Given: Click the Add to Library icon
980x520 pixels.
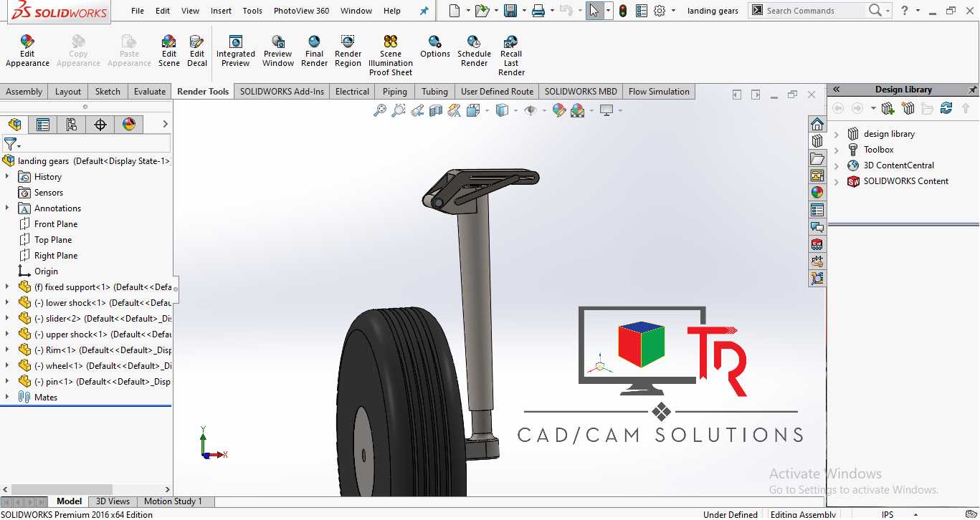Looking at the screenshot, I should coord(888,109).
